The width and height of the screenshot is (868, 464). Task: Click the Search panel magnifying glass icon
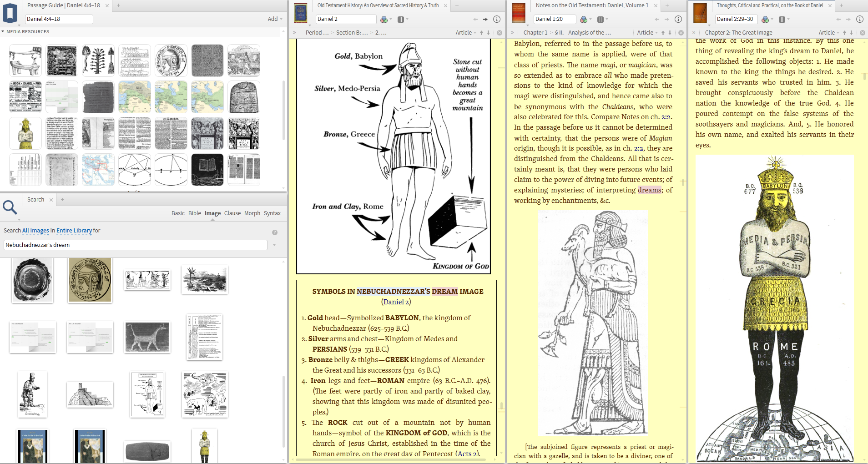click(x=10, y=207)
